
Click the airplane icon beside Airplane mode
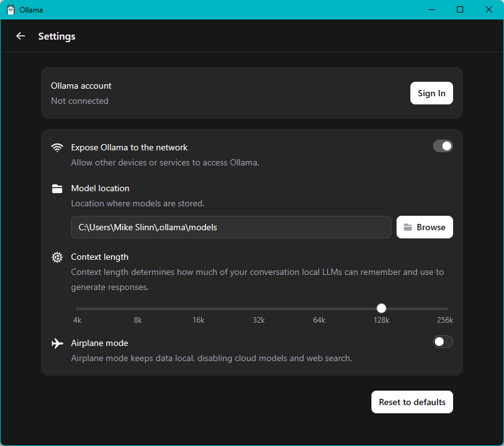57,343
